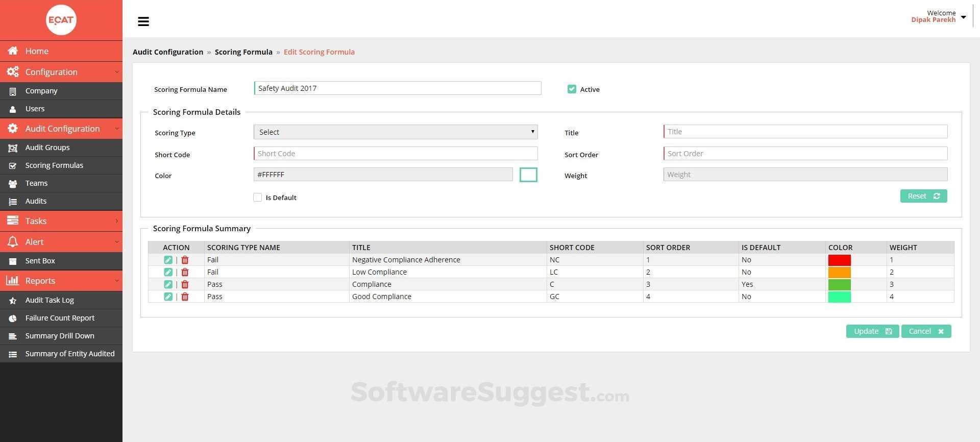Collapse the Reports sidebar section
Image resolution: width=980 pixels, height=442 pixels.
coord(116,281)
